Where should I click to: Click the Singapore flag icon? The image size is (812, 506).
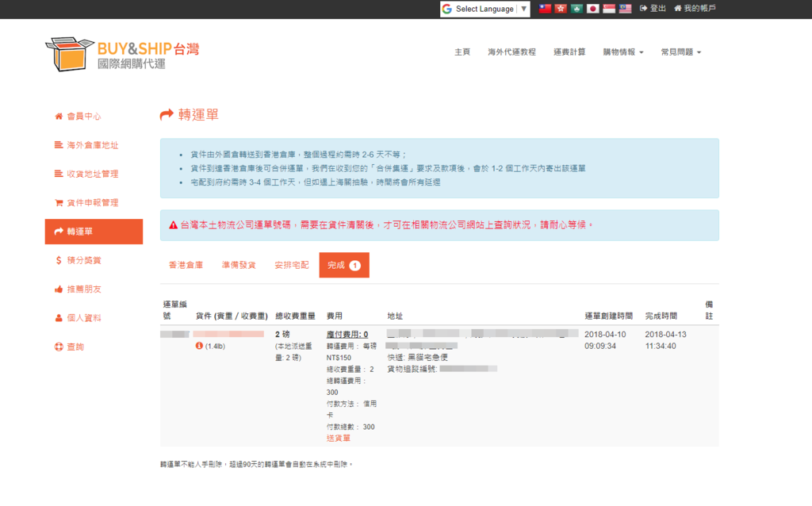609,9
